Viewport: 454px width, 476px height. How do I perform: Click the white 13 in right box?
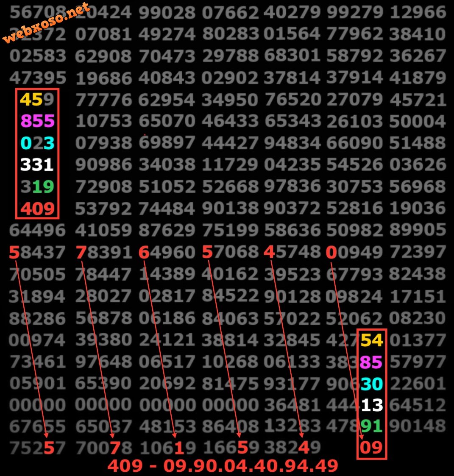pos(372,405)
